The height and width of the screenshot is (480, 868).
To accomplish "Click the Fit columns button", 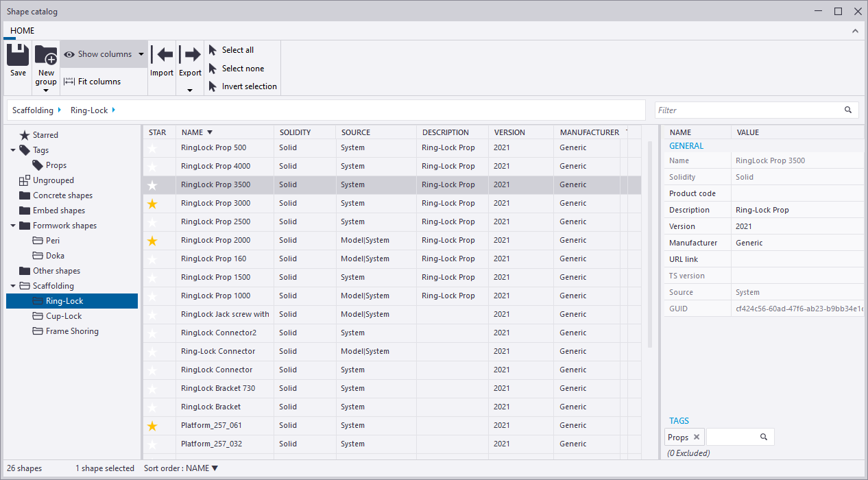I will pyautogui.click(x=93, y=82).
